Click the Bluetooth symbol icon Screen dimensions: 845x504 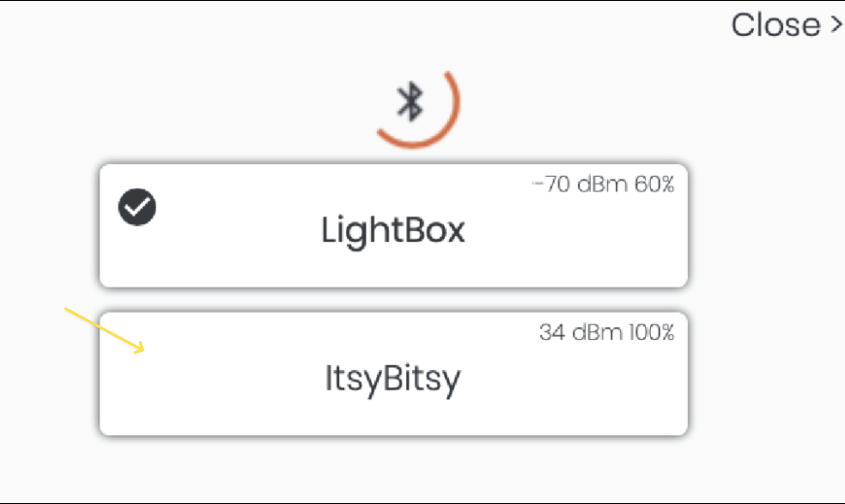[x=410, y=101]
